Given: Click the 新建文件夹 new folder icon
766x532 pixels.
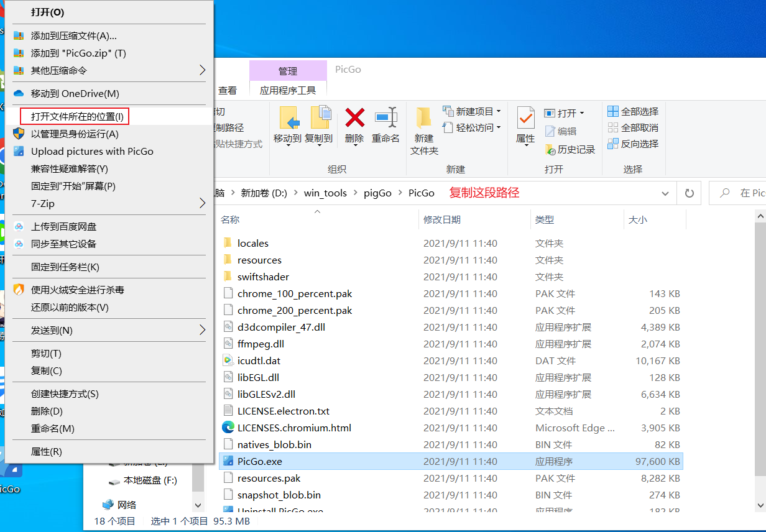Looking at the screenshot, I should 424,117.
